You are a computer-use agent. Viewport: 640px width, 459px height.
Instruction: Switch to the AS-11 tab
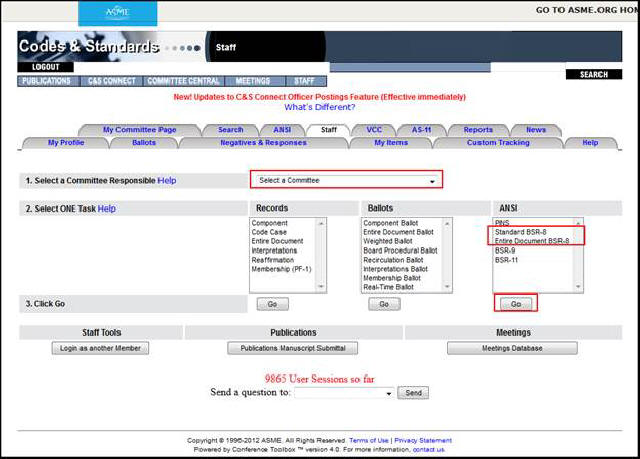(x=421, y=130)
